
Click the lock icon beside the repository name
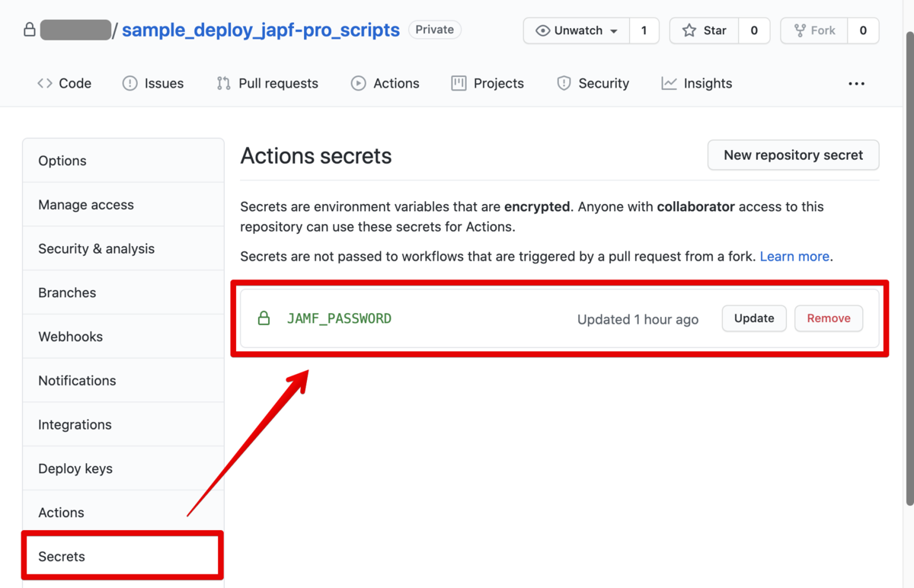click(x=30, y=30)
